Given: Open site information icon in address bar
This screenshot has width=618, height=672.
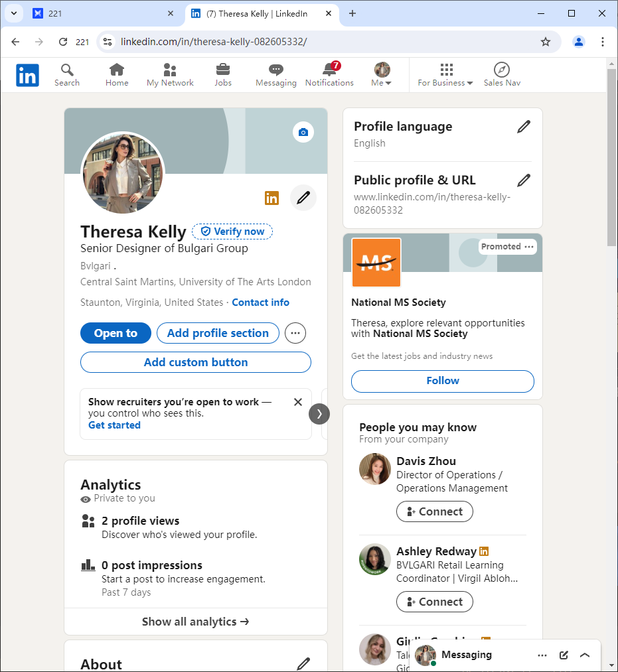Looking at the screenshot, I should [108, 42].
